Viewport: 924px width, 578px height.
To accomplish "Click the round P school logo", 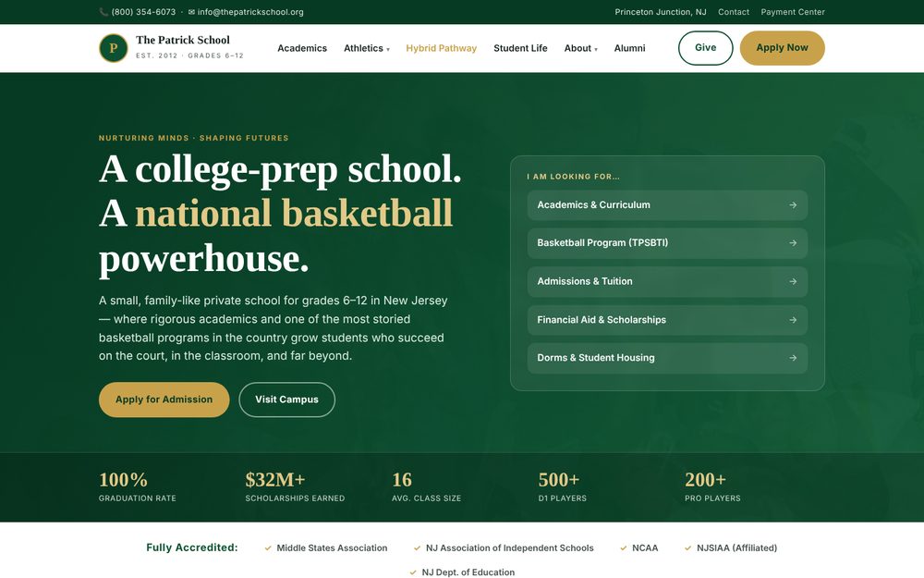I will (x=113, y=48).
